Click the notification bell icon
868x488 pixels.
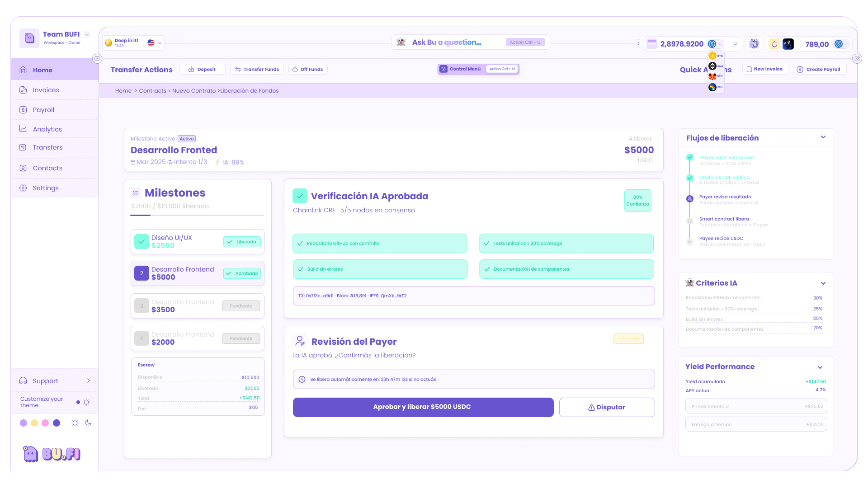tap(774, 44)
